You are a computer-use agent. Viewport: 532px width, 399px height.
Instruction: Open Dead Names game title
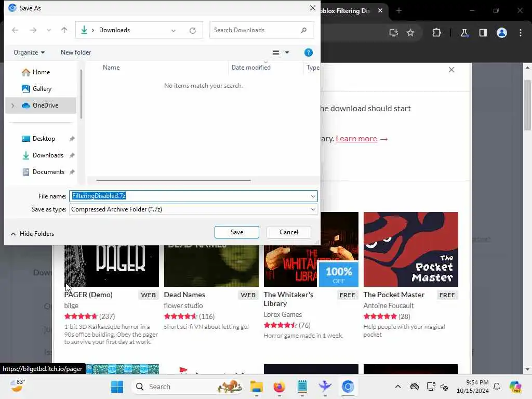click(184, 295)
